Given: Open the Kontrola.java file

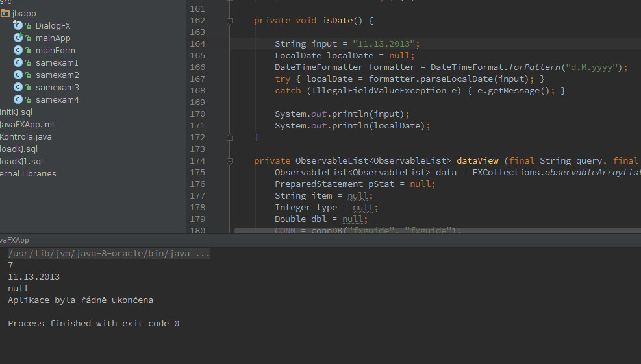Looking at the screenshot, I should (26, 137).
